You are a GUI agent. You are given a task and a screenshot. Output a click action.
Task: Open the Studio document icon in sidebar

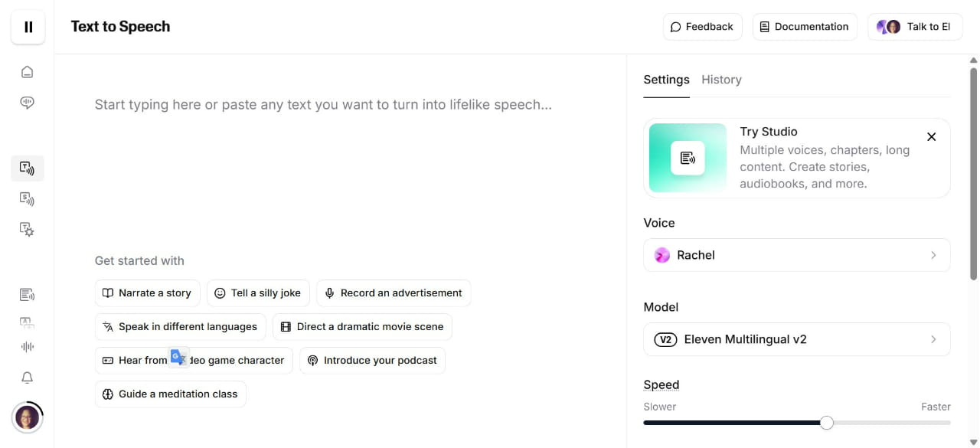pos(28,295)
